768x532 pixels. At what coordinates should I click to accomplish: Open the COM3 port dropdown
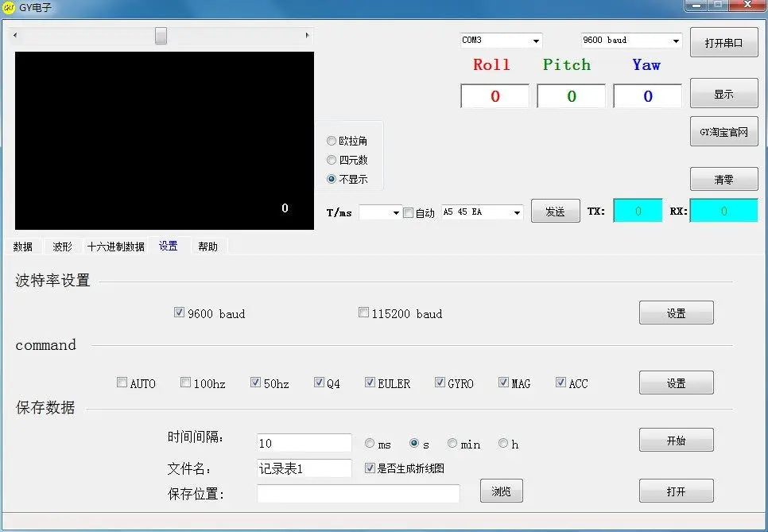(501, 41)
